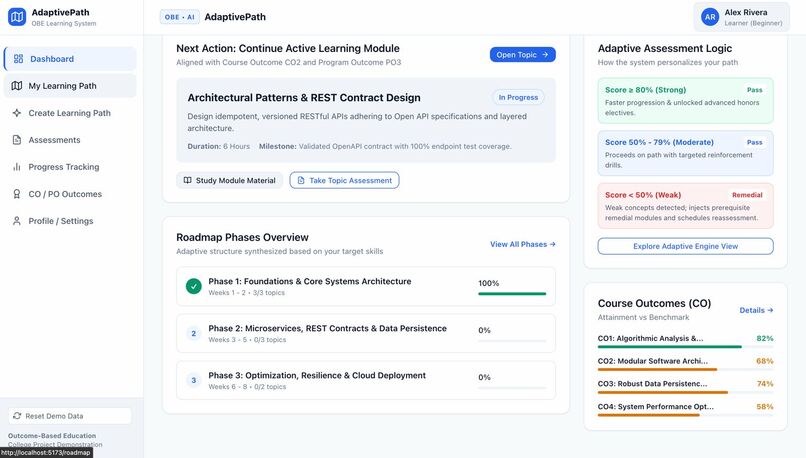Click the AdaptivePath map logo icon
Image resolution: width=806 pixels, height=458 pixels.
point(17,16)
